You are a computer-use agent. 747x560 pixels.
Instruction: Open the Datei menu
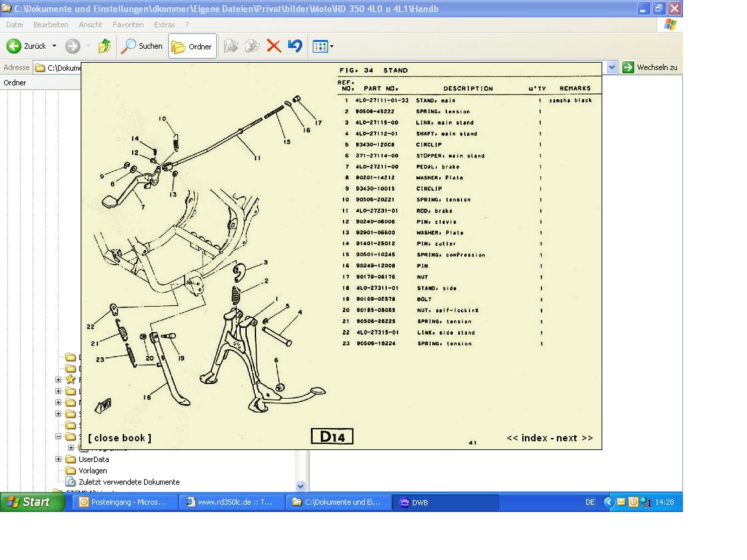coord(14,25)
